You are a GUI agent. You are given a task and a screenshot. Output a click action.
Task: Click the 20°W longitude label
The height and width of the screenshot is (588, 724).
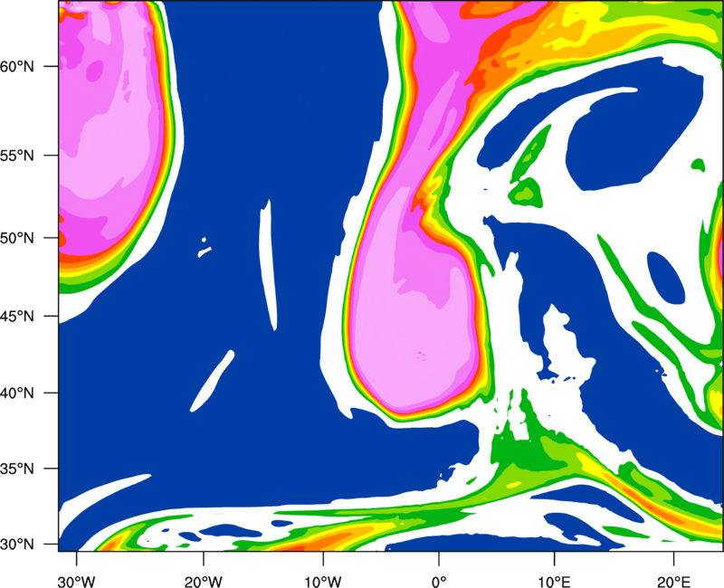point(204,582)
